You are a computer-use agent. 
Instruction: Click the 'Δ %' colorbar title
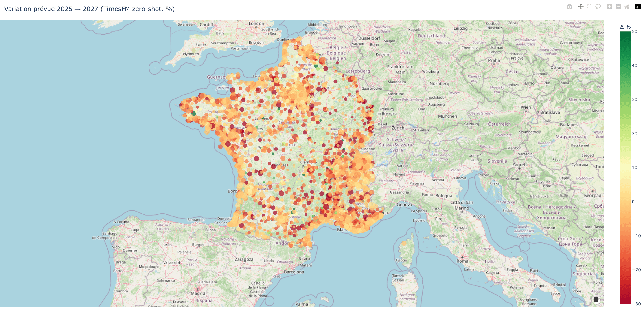coord(625,27)
